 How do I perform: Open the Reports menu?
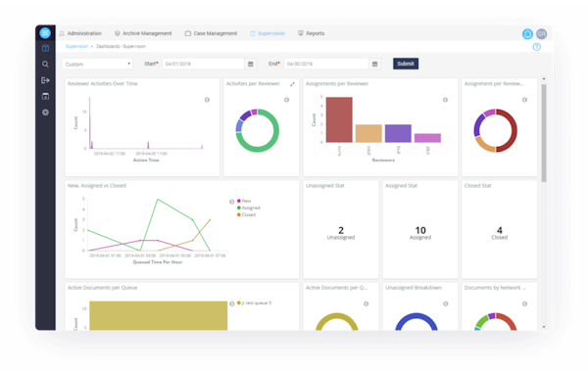[x=312, y=33]
